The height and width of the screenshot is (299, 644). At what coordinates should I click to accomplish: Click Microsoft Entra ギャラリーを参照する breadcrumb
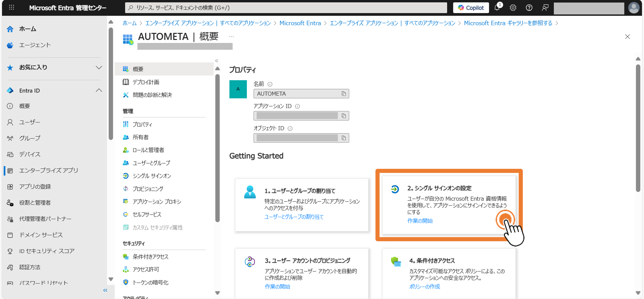508,23
